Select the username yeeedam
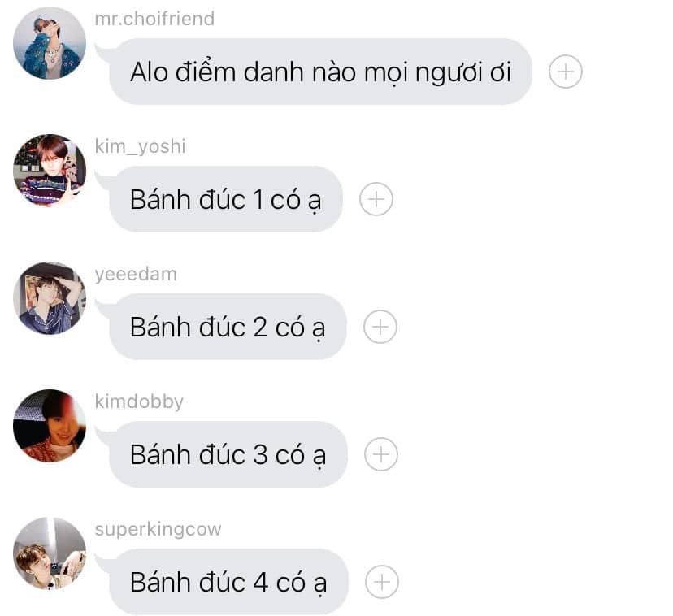 click(136, 275)
